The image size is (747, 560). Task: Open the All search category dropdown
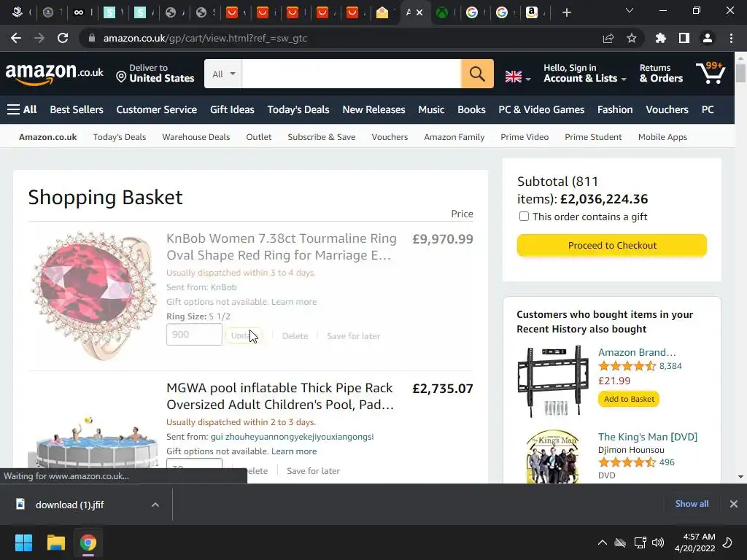click(223, 74)
